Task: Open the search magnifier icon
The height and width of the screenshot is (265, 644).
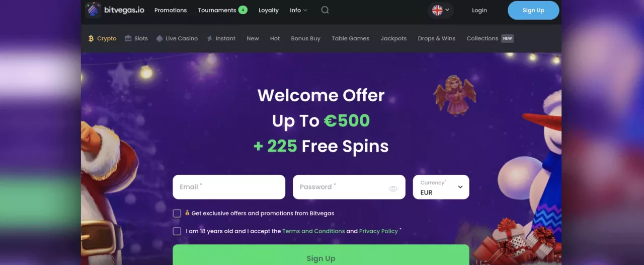Action: point(325,10)
